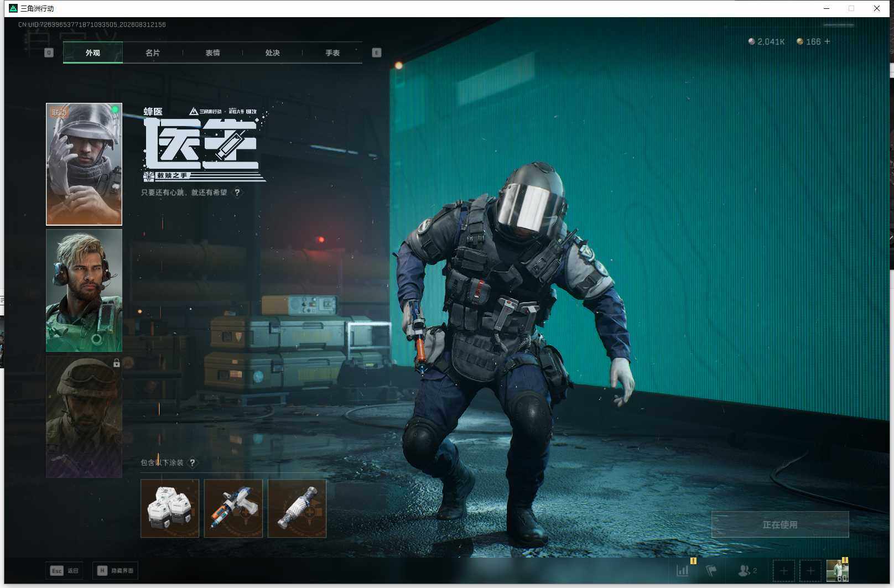Click the second empty squad slot plus
The height and width of the screenshot is (588, 894).
point(810,570)
